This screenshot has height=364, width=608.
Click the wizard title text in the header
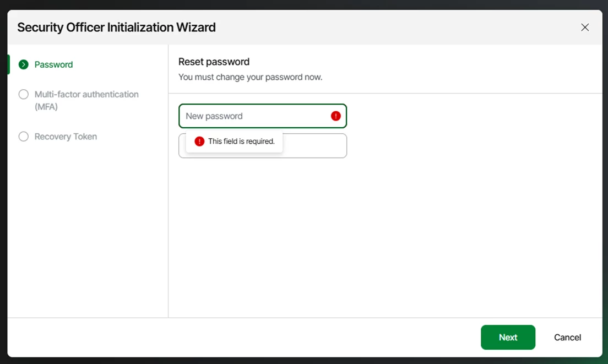pos(116,28)
